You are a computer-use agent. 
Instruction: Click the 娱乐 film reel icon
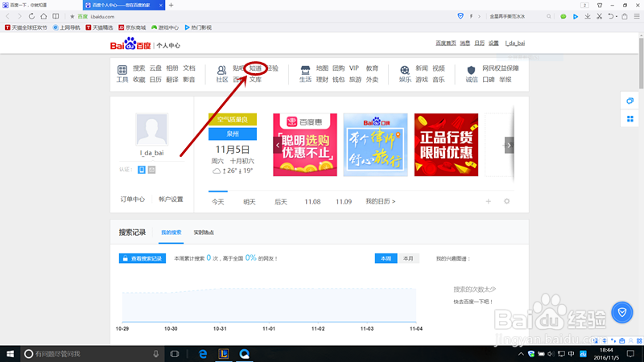pos(405,69)
